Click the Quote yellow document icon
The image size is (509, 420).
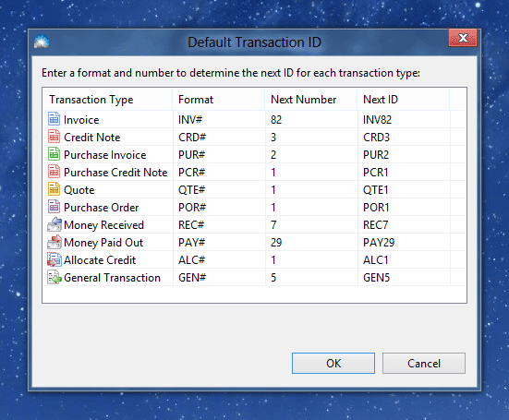click(x=54, y=188)
